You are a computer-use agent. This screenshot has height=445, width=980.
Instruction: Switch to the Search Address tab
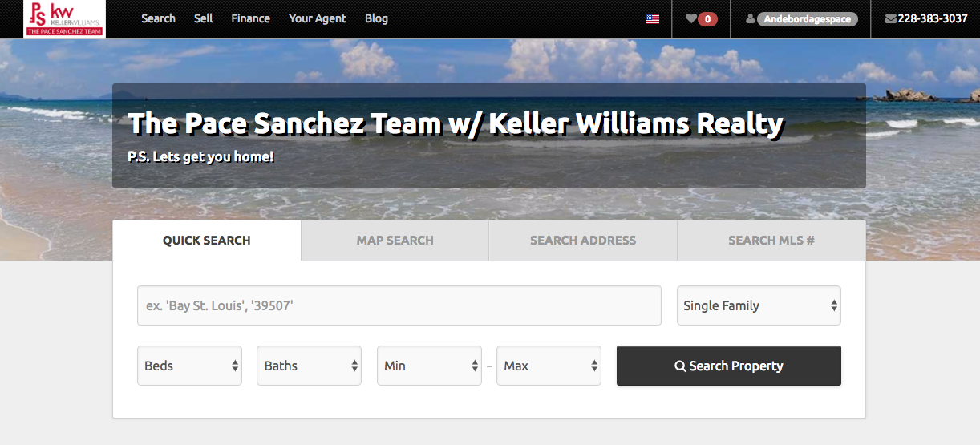click(583, 241)
